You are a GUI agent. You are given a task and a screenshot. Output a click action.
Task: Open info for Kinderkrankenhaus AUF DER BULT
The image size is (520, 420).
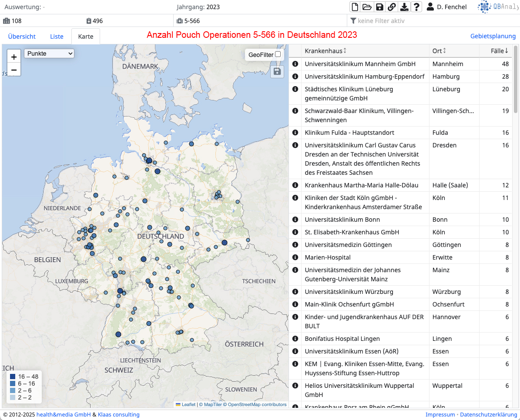click(x=295, y=317)
